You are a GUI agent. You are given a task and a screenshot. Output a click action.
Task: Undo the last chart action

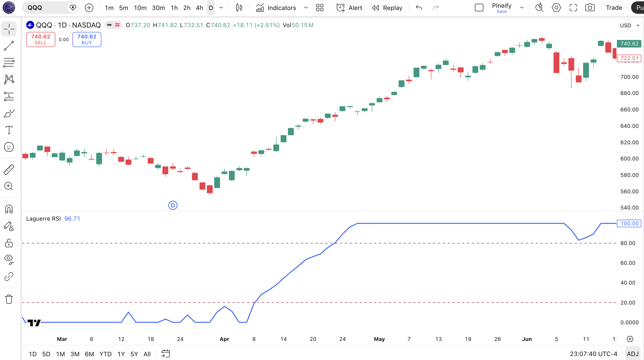click(x=419, y=8)
